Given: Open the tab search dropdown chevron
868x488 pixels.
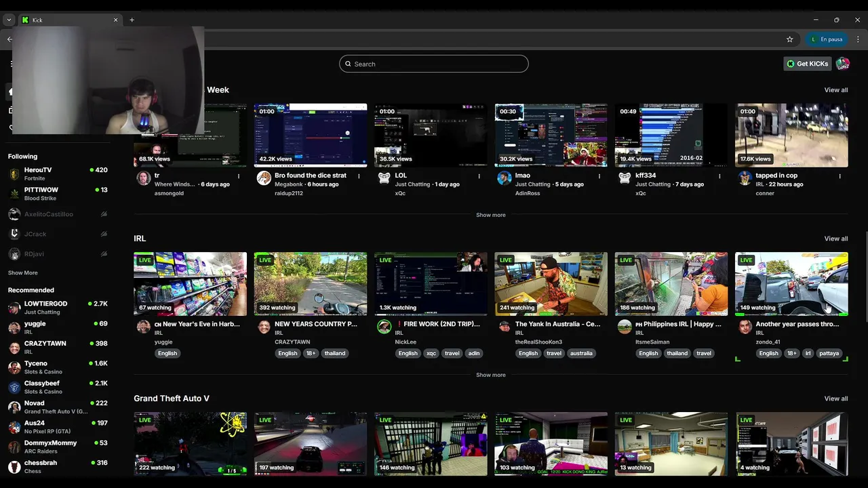Looking at the screenshot, I should coord(9,20).
